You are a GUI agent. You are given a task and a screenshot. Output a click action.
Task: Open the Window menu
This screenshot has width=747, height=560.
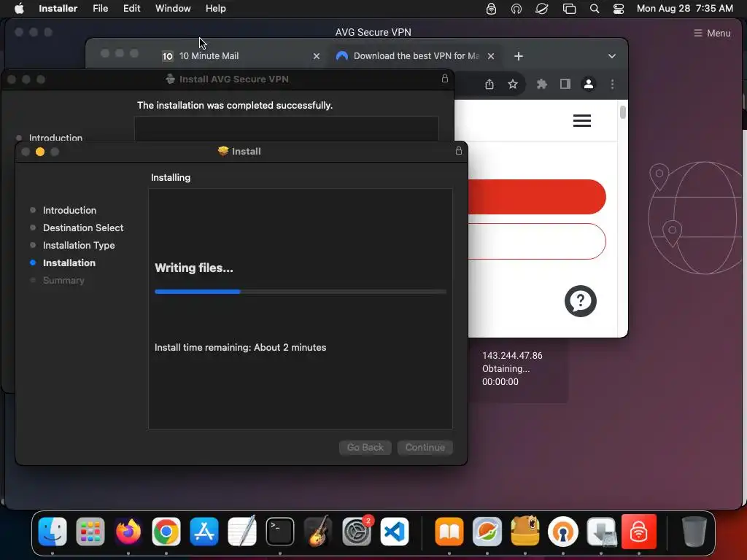(173, 8)
